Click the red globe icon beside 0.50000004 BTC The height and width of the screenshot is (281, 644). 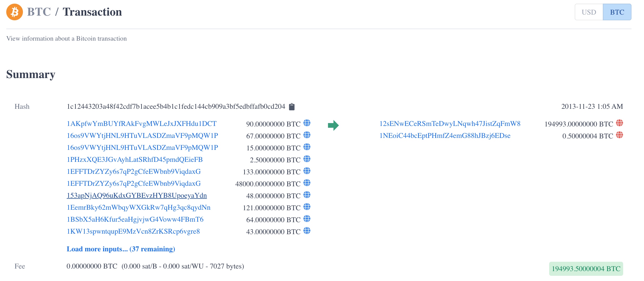click(619, 135)
